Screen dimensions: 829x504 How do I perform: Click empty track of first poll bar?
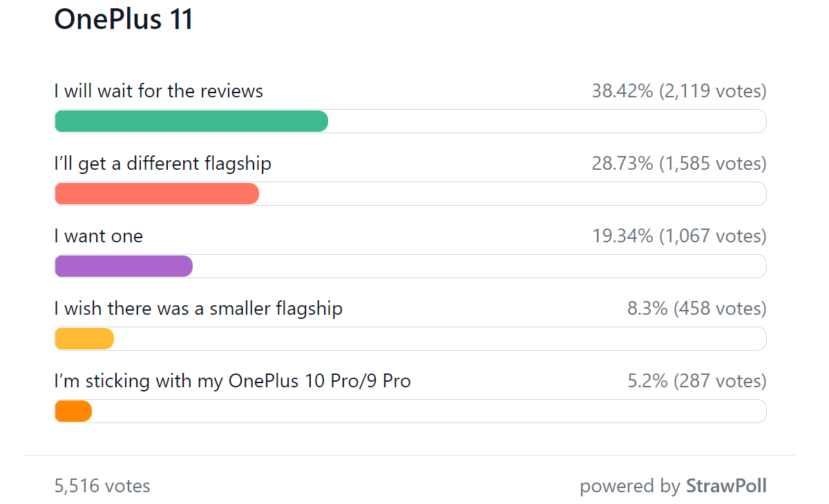click(547, 122)
